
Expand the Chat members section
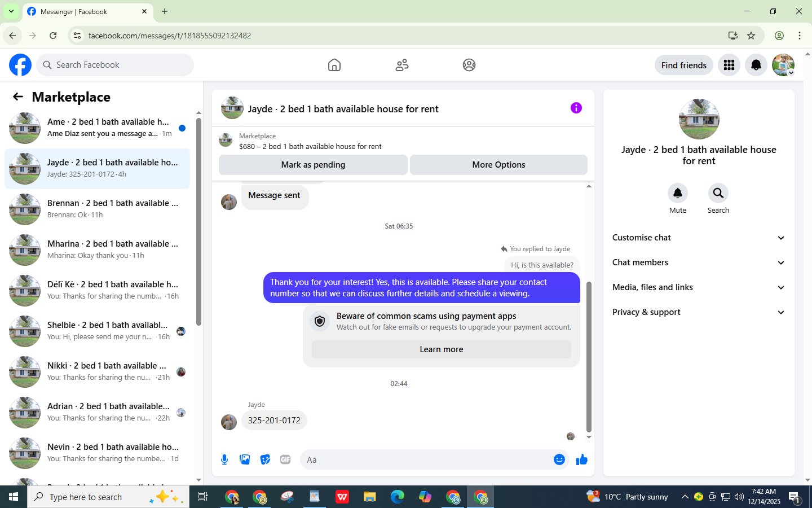[699, 262]
